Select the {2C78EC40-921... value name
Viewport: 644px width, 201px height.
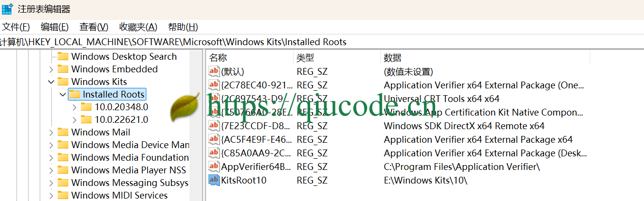pos(257,85)
